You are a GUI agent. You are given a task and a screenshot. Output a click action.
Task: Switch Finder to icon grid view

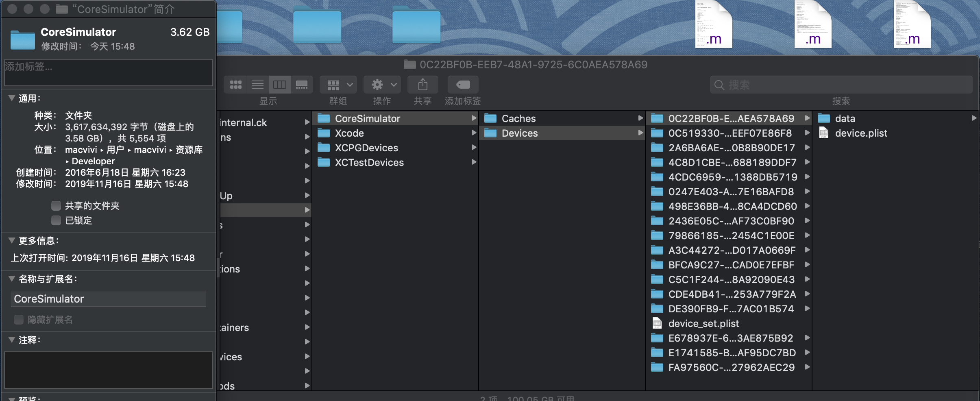(235, 84)
